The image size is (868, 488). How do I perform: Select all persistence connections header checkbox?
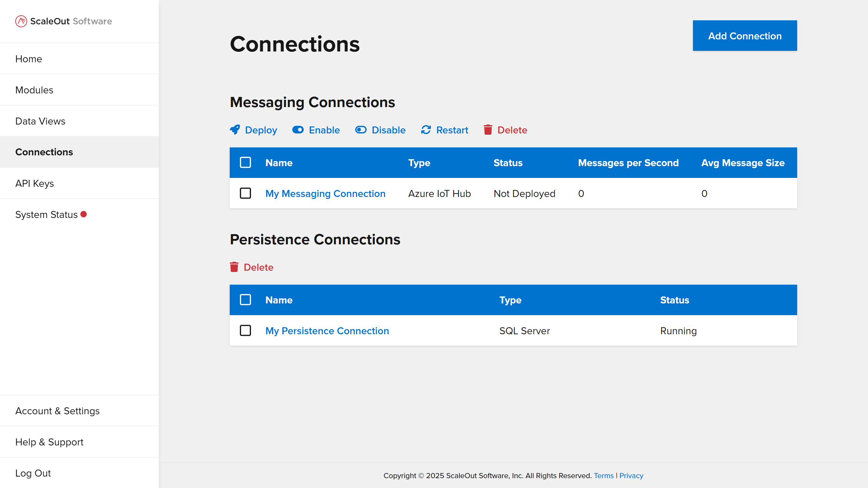click(245, 300)
